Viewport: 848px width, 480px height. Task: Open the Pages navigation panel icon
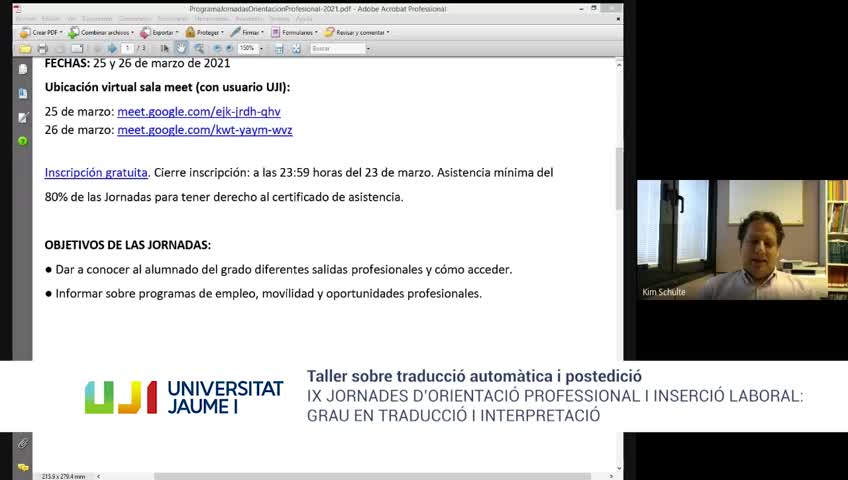[23, 69]
